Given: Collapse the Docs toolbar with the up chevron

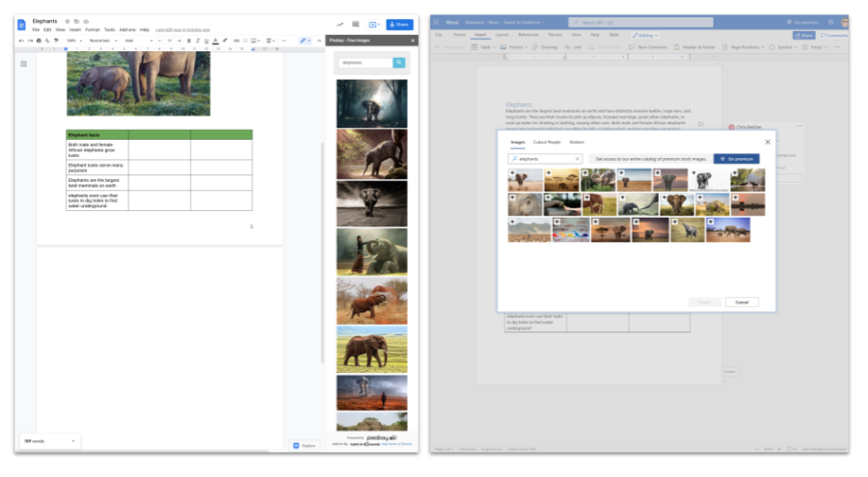Looking at the screenshot, I should pos(319,40).
